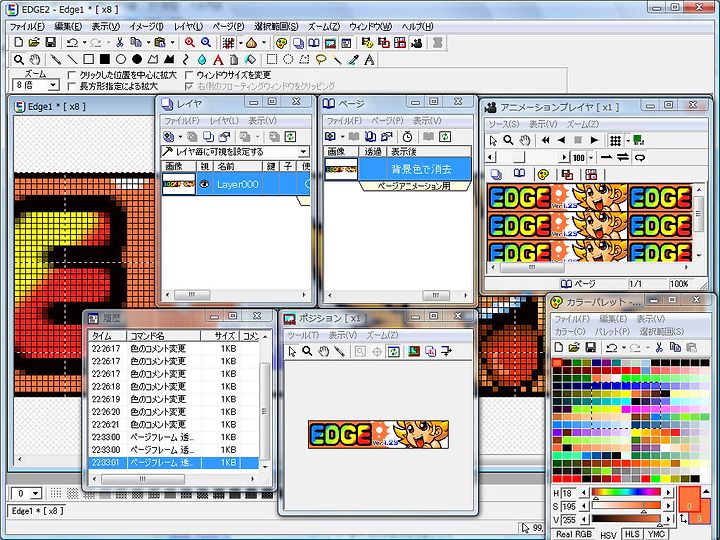The width and height of the screenshot is (720, 540).
Task: Click the 'Edge1 * [ x8 ]' document tab at bottom
Action: 37,511
